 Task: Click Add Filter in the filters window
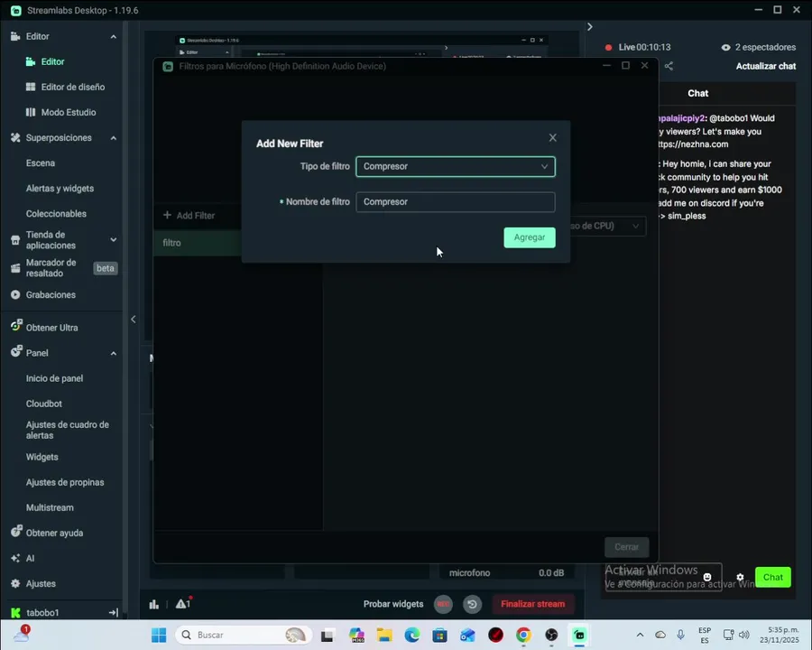189,215
